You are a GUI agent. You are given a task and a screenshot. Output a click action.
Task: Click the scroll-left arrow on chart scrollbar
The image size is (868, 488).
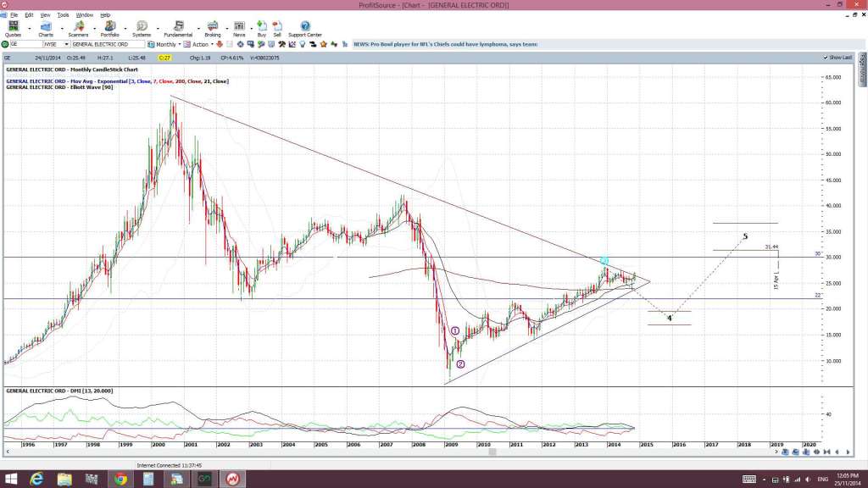[x=8, y=452]
